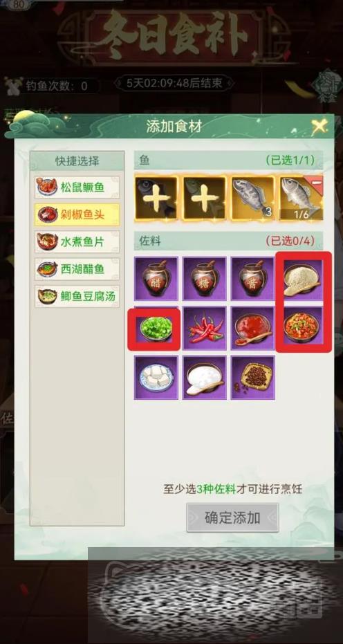Select the fish with quantity 3
Viewport: 343px width, 644px height.
[252, 198]
